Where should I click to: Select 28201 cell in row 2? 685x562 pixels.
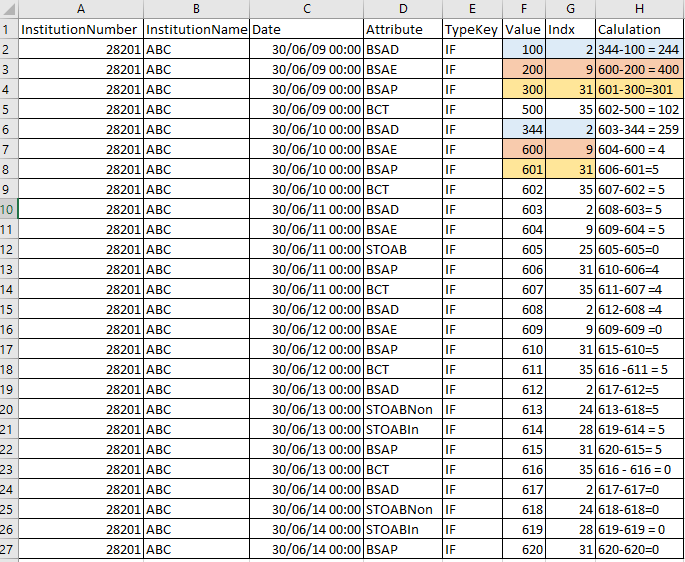click(x=81, y=49)
